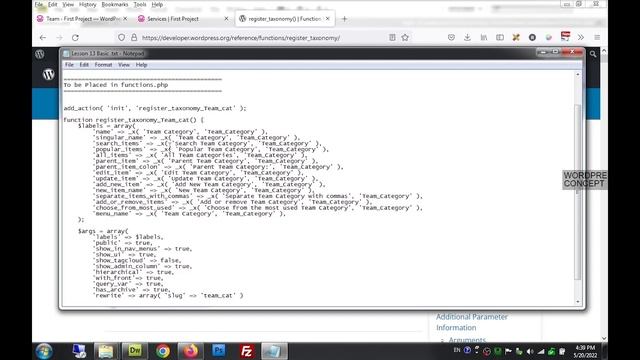The image size is (640, 360).
Task: Click the Notepad vertical scrollbar thumb
Action: tap(578, 192)
